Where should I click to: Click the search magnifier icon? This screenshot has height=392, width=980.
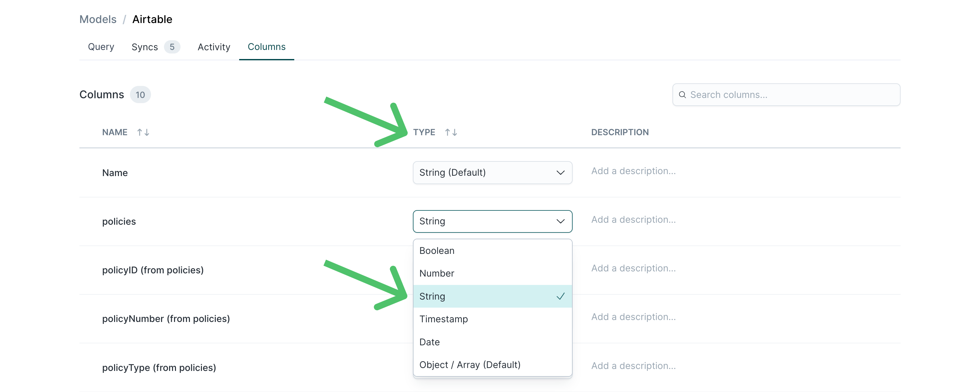point(682,95)
